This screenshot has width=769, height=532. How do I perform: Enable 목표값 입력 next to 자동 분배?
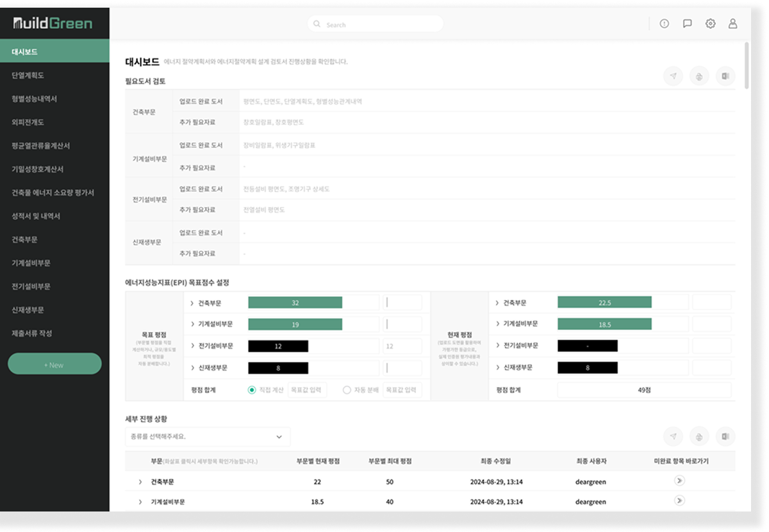(x=401, y=389)
